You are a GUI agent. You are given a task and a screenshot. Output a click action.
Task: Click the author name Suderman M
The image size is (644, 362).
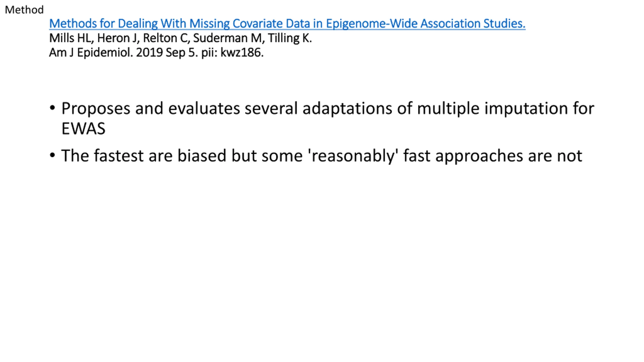click(x=227, y=38)
